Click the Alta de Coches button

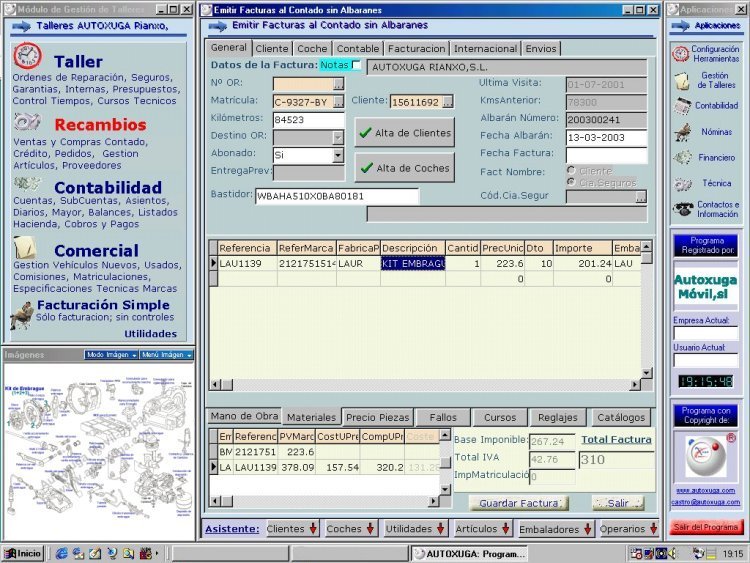(405, 168)
